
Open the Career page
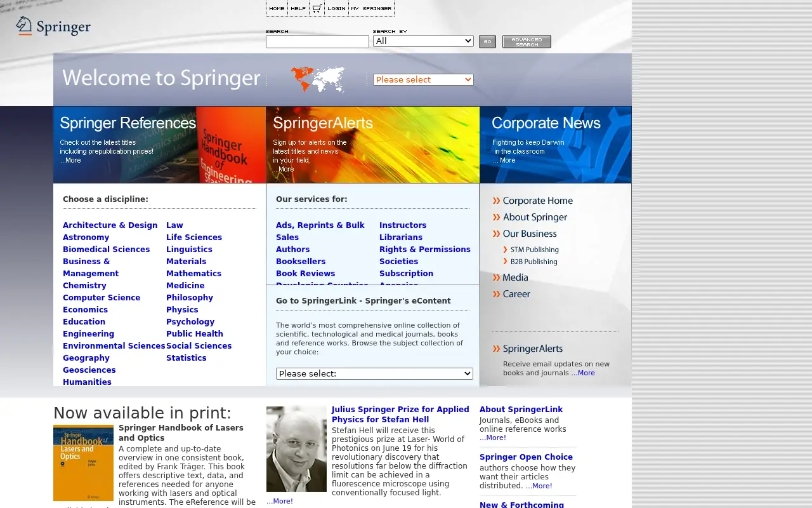click(511, 294)
